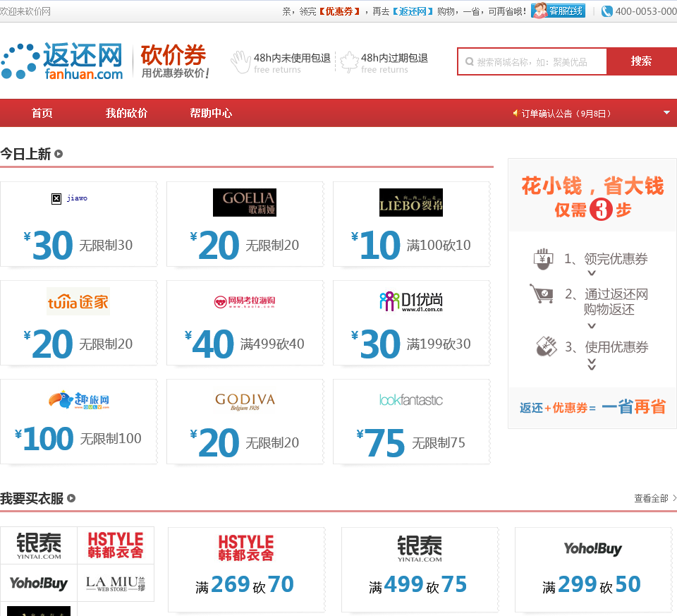Open the 订单确认公告（9月8日） notice

coord(566,114)
